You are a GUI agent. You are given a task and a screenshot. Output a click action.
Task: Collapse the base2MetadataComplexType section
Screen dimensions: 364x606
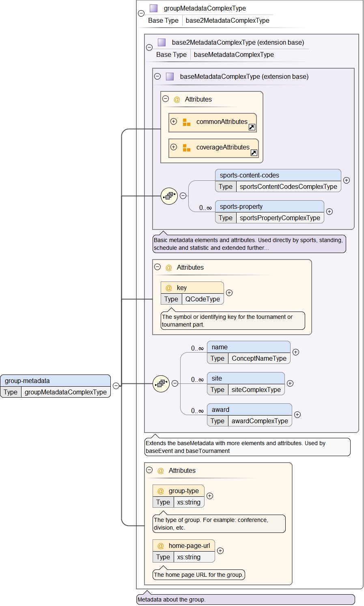pos(149,47)
